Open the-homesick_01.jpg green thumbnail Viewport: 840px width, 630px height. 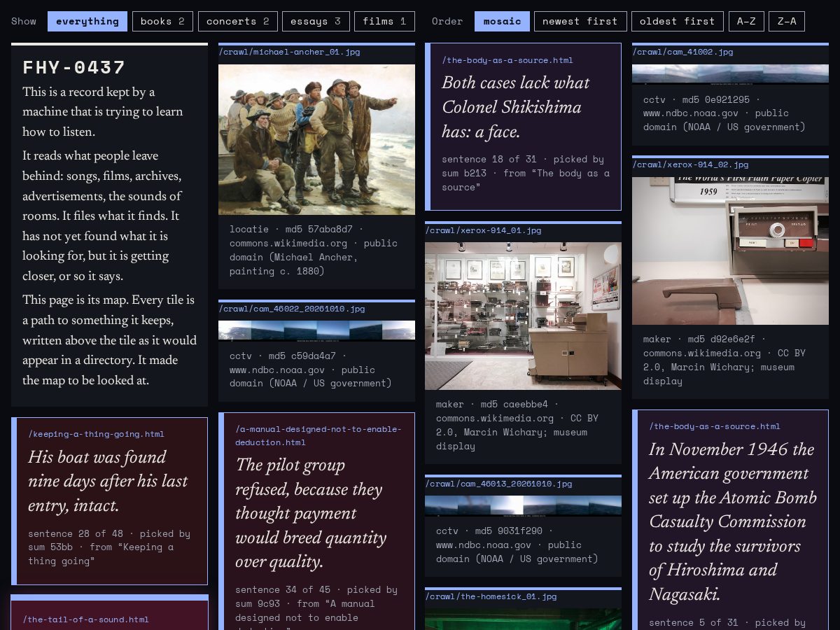pyautogui.click(x=523, y=619)
